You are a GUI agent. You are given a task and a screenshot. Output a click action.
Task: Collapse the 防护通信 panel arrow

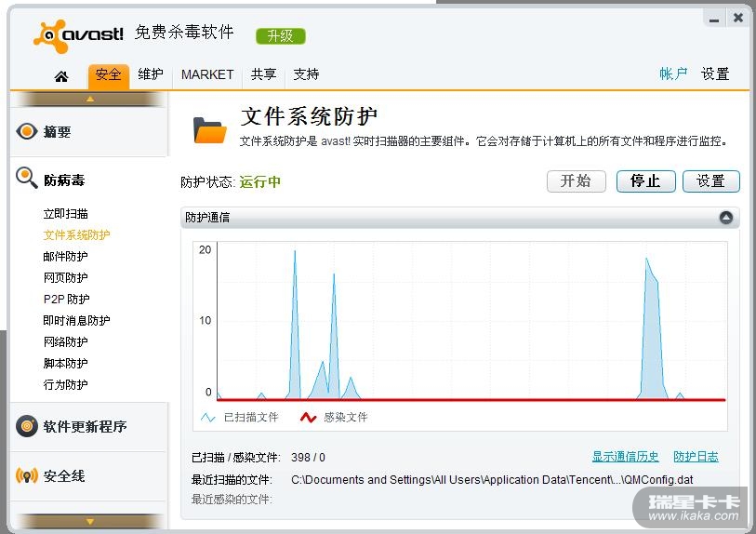tap(726, 218)
